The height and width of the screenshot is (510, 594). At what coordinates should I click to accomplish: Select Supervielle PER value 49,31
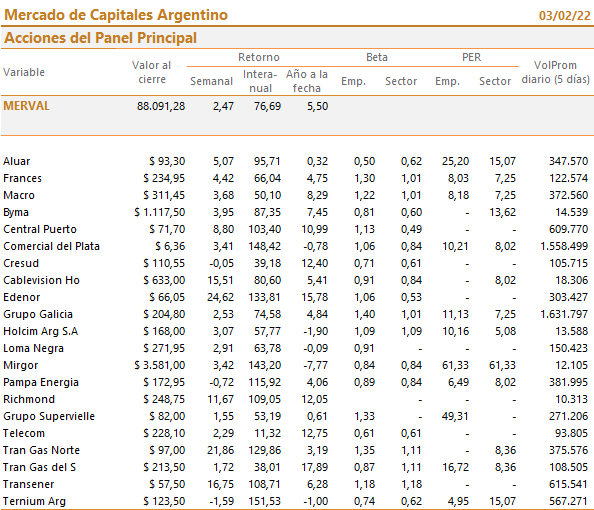coord(455,416)
